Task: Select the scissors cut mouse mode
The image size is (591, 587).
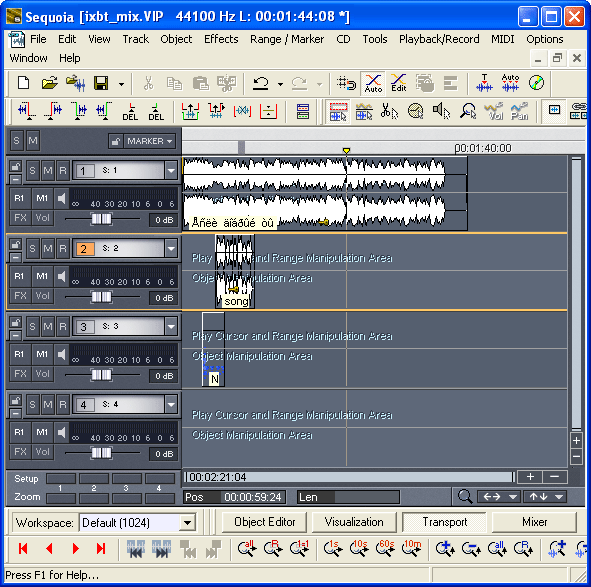Action: point(389,111)
